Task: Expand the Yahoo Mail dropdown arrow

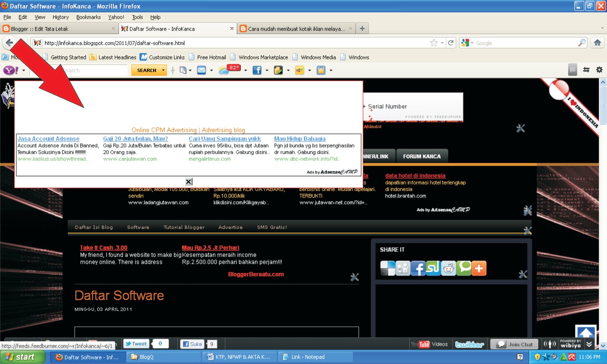Action: (x=211, y=71)
